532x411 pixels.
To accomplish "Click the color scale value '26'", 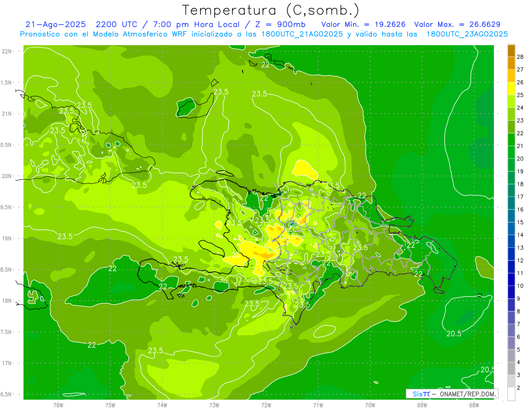I will click(520, 82).
